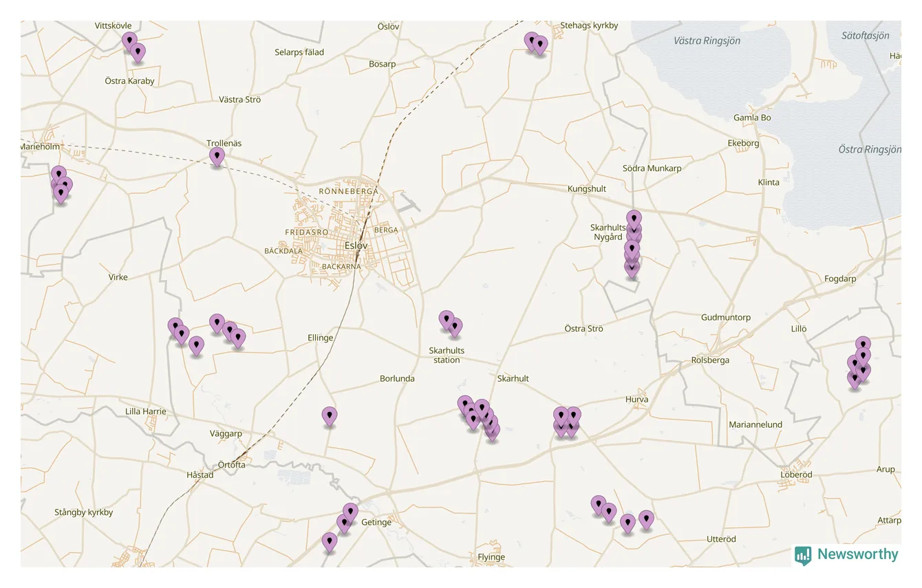This screenshot has width=922, height=588.
Task: Select topmost marker beside Skarhults Nygård
Action: (634, 219)
